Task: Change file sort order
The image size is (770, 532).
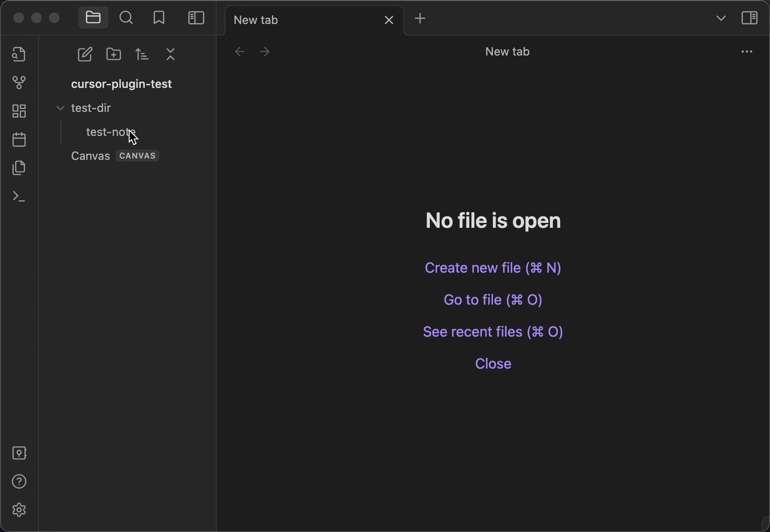Action: click(142, 54)
